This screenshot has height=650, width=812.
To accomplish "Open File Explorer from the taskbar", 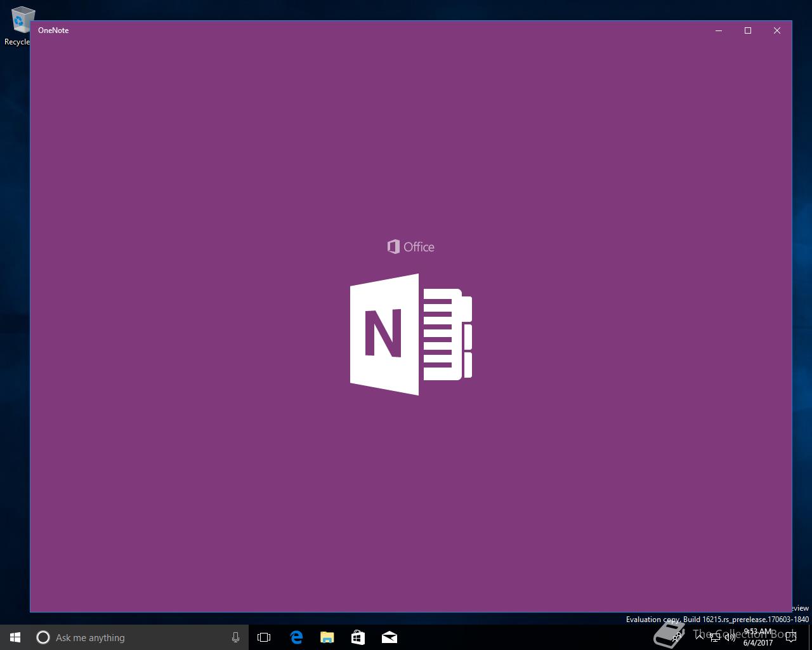I will click(327, 637).
